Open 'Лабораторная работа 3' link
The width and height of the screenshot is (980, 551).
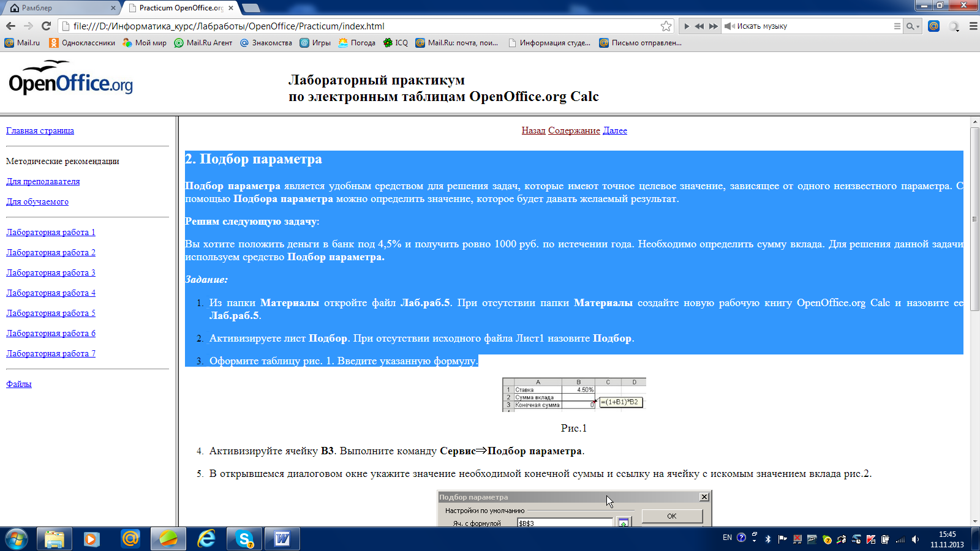click(51, 272)
